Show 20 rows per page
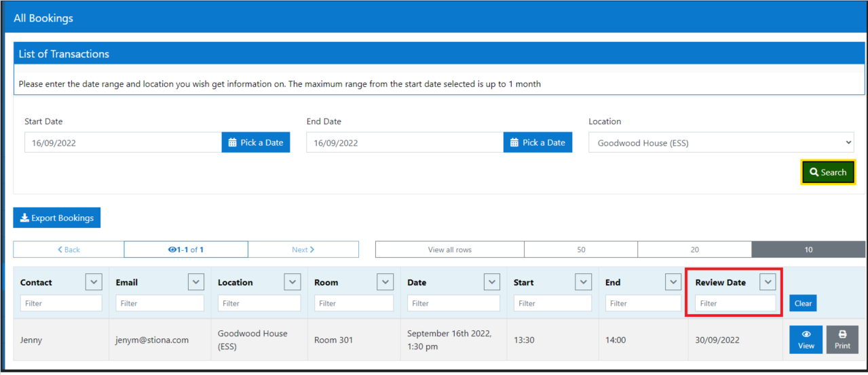The height and width of the screenshot is (375, 868). pos(695,250)
